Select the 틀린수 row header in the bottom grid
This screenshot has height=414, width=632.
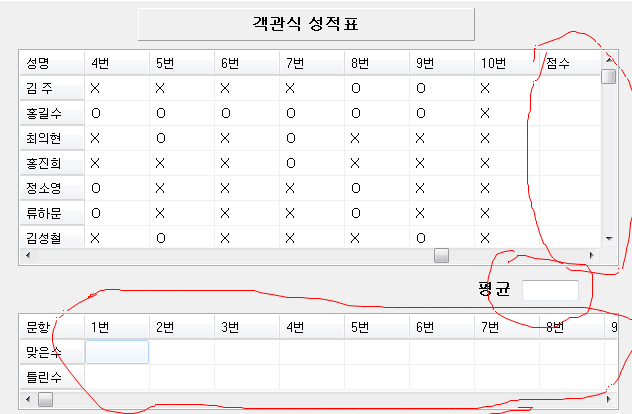coord(50,376)
